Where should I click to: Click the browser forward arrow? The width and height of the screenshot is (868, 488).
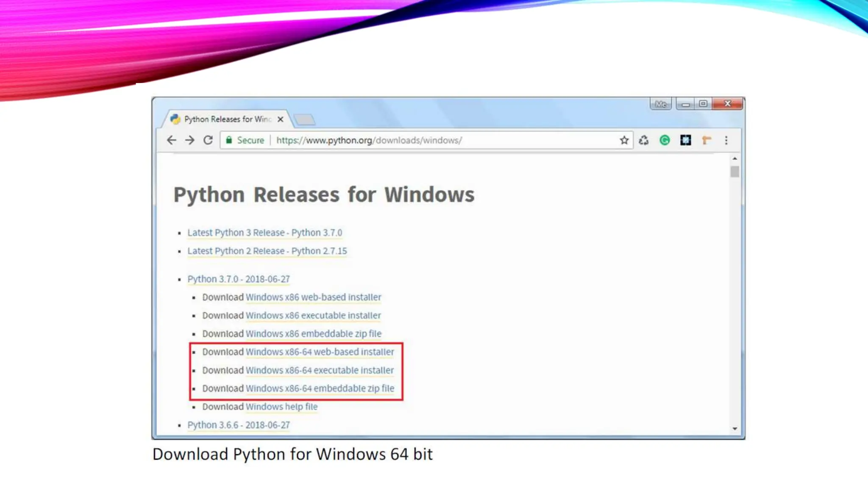189,140
